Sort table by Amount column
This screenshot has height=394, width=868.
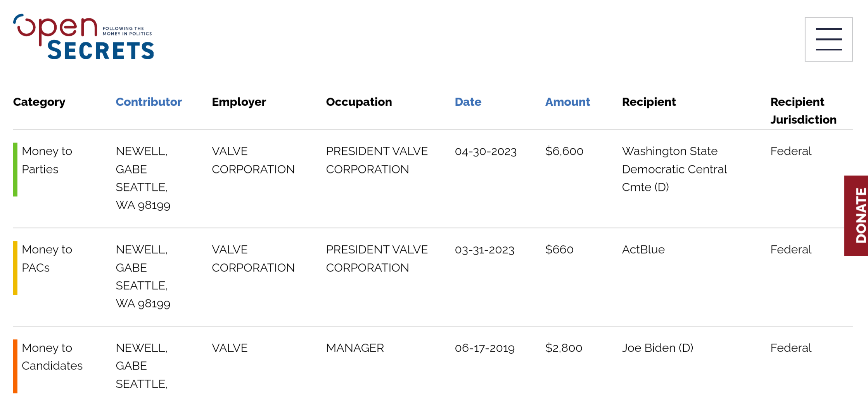567,102
